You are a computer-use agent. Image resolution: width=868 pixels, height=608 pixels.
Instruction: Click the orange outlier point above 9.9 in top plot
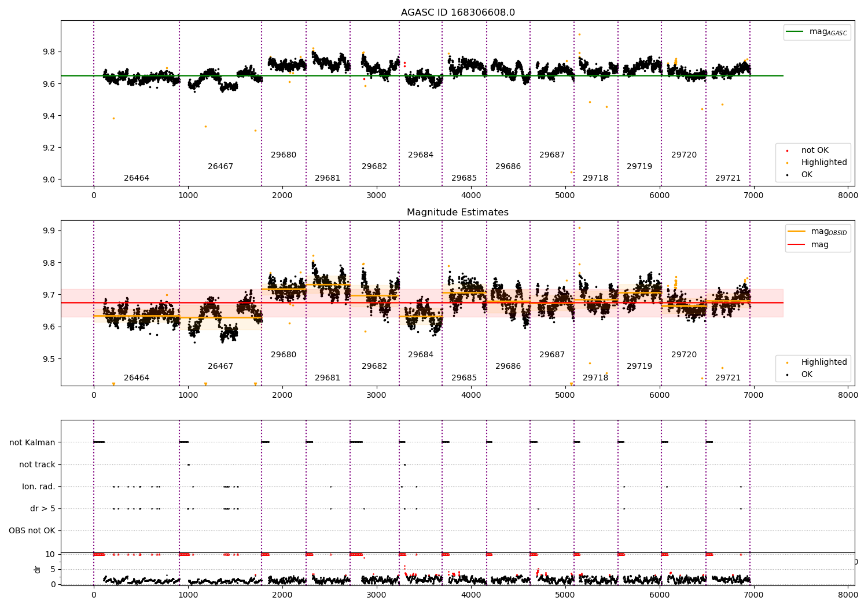click(x=579, y=34)
